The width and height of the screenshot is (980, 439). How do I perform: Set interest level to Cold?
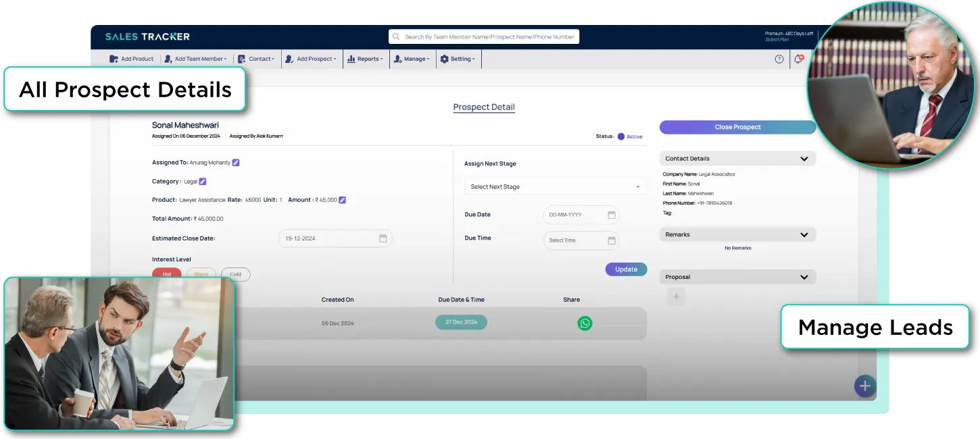(235, 274)
